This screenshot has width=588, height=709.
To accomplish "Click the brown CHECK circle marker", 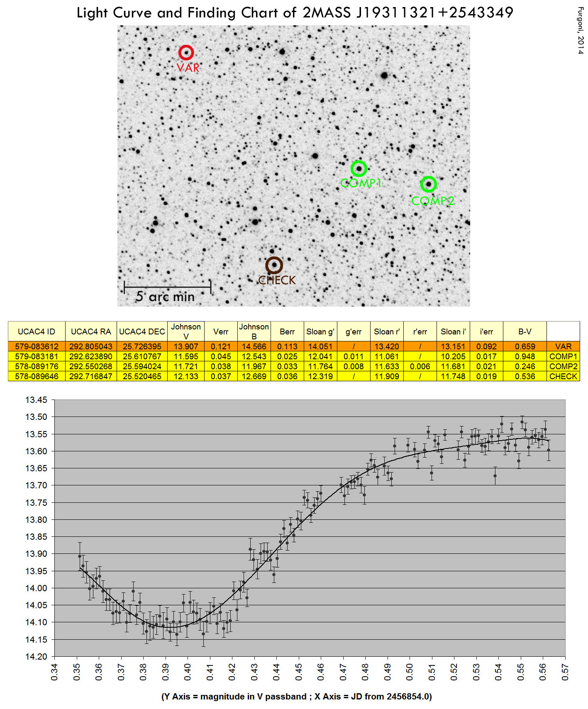I will 274,265.
